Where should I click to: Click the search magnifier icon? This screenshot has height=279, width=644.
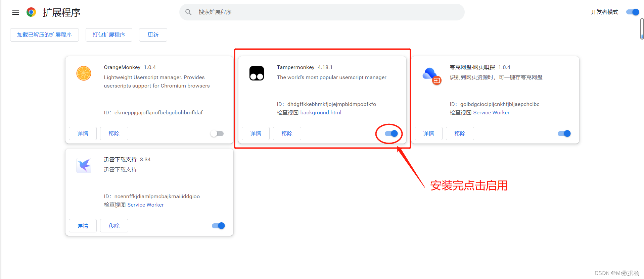coord(188,12)
